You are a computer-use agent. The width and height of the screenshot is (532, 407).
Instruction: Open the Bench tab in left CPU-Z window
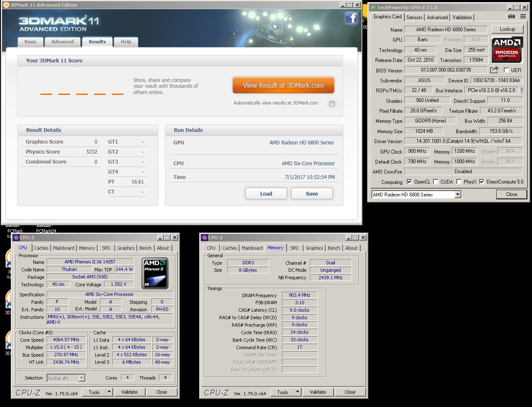coord(145,248)
